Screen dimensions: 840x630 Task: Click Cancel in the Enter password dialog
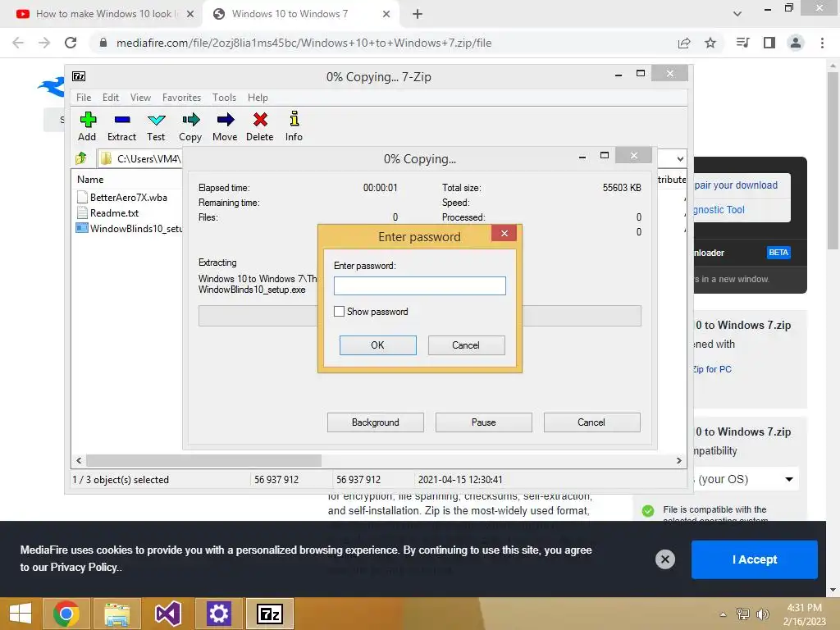pos(466,345)
